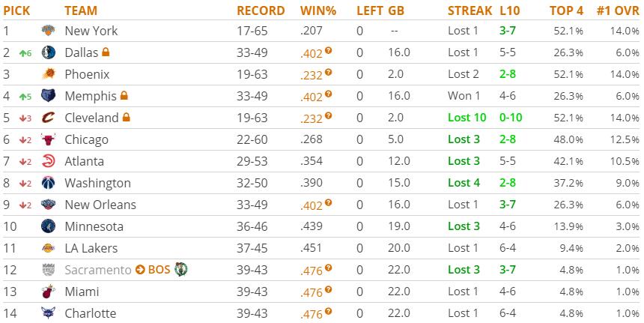Sort by the STREAK column header
The image size is (644, 323).
pos(470,10)
